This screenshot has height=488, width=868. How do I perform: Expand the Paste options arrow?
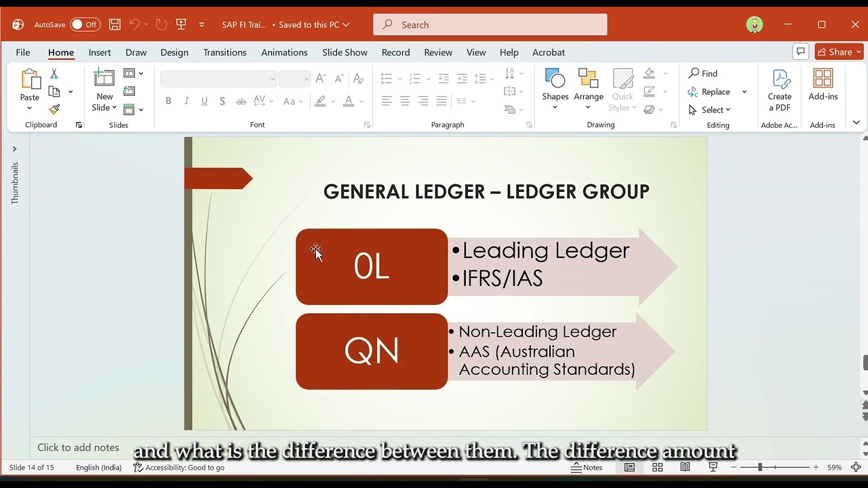pyautogui.click(x=30, y=108)
